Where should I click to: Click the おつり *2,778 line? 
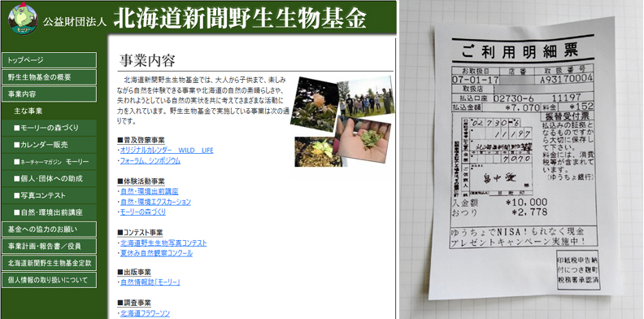499,212
